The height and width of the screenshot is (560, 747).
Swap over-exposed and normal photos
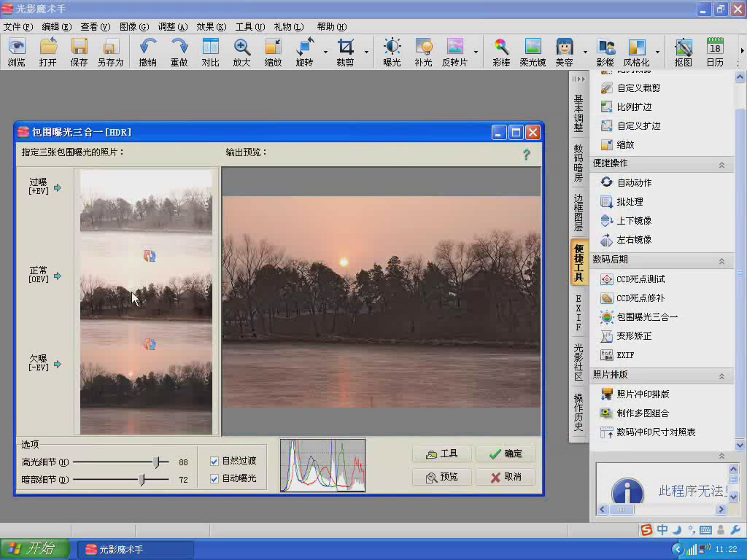150,256
